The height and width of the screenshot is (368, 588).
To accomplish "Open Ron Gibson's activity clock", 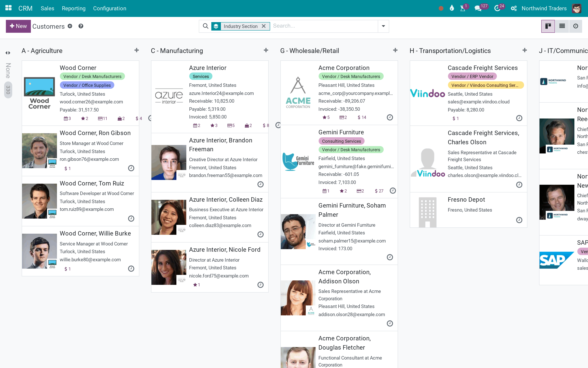I will click(x=131, y=168).
